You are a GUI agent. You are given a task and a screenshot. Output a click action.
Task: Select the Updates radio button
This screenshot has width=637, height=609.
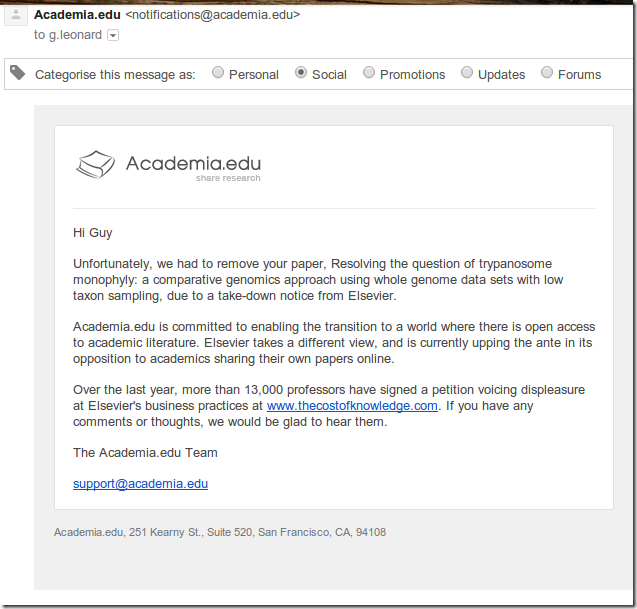point(467,73)
